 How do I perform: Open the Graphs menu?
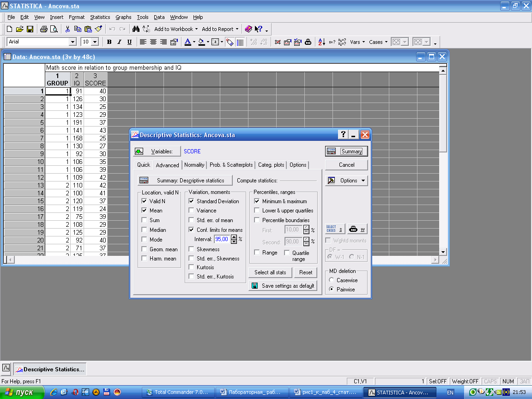tap(123, 17)
